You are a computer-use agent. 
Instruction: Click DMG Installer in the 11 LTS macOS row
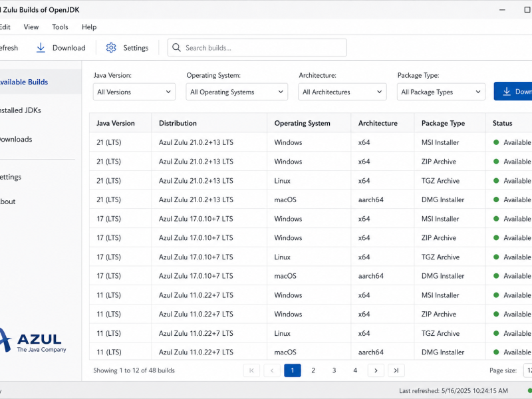(x=443, y=352)
